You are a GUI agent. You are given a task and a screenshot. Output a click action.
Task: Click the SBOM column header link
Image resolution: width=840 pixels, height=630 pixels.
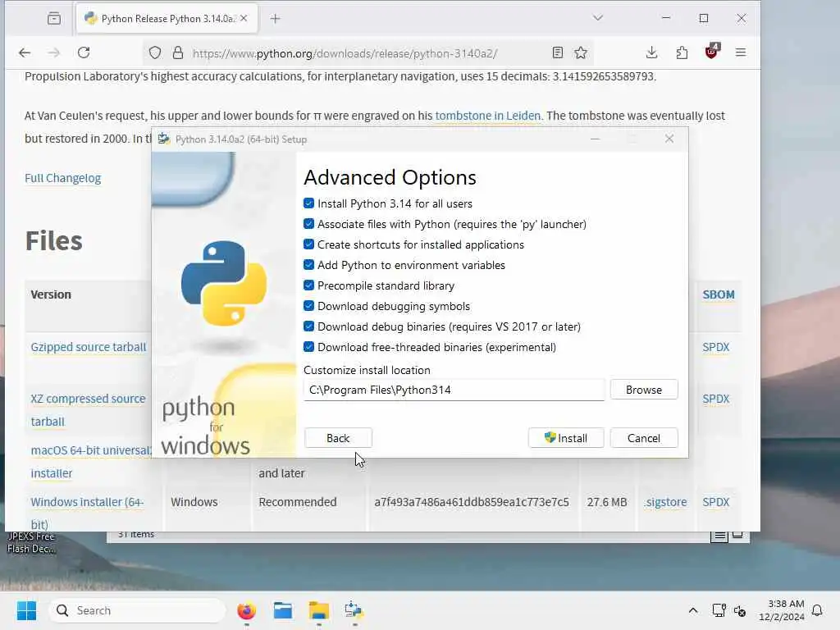[719, 294]
